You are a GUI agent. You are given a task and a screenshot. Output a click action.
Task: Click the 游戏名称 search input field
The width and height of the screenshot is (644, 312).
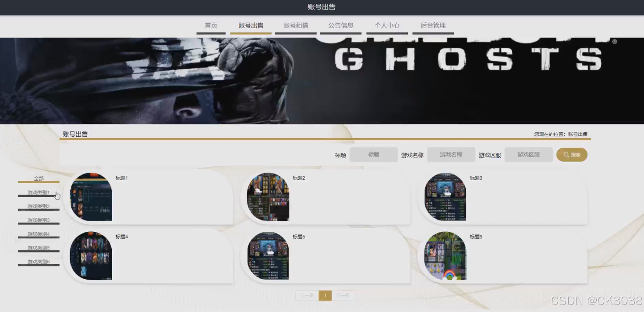coord(451,155)
